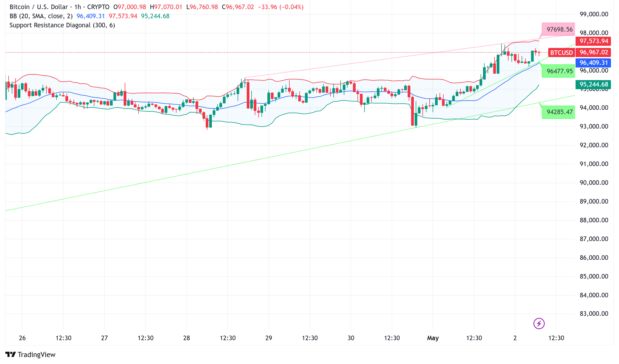The image size is (619, 364).
Task: Click the green 94285.47 support label
Action: pos(559,112)
